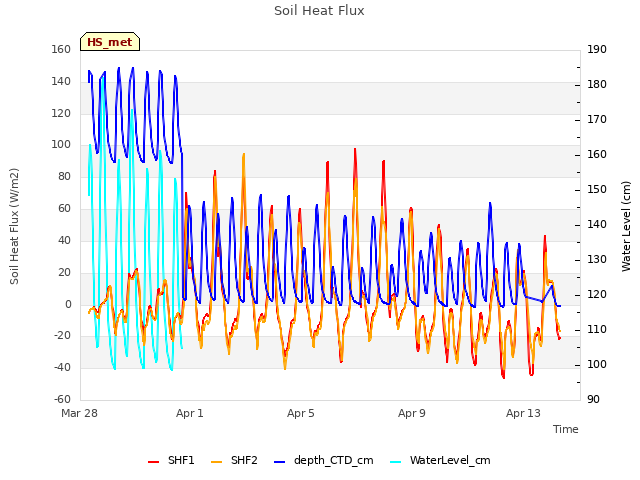Click the Mar 28 x-axis tick label
The image size is (640, 480).
pyautogui.click(x=79, y=413)
